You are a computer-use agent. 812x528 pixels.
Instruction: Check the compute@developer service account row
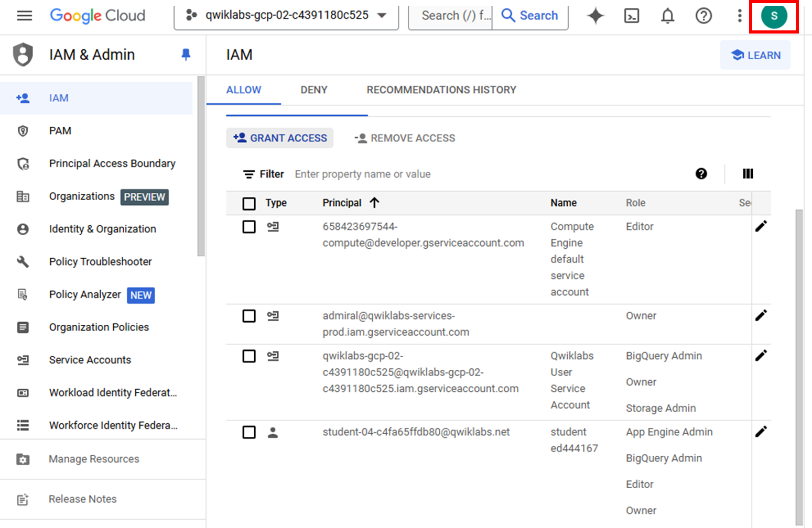click(249, 227)
